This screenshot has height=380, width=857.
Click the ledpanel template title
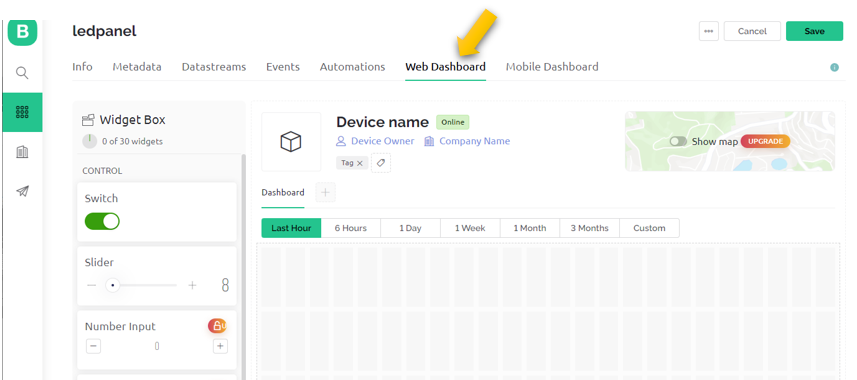[104, 32]
